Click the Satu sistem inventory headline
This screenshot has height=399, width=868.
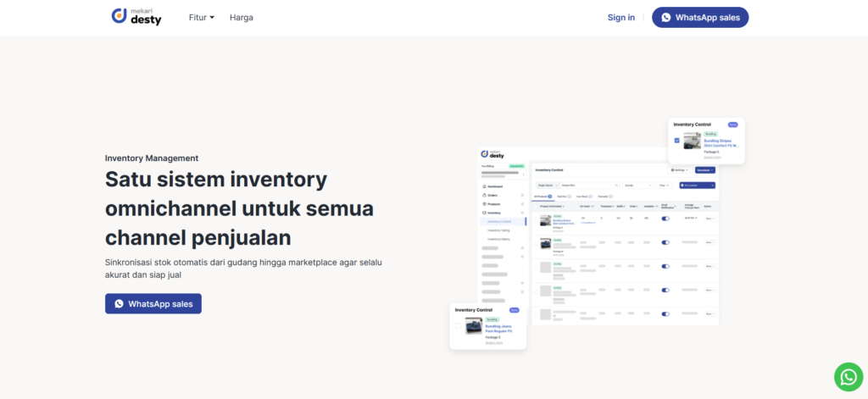pos(239,208)
